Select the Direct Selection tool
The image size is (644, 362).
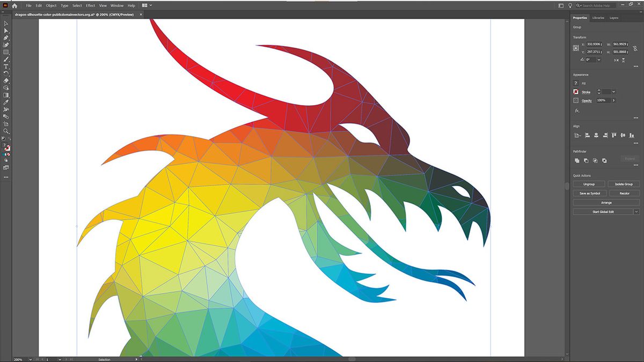(6, 31)
